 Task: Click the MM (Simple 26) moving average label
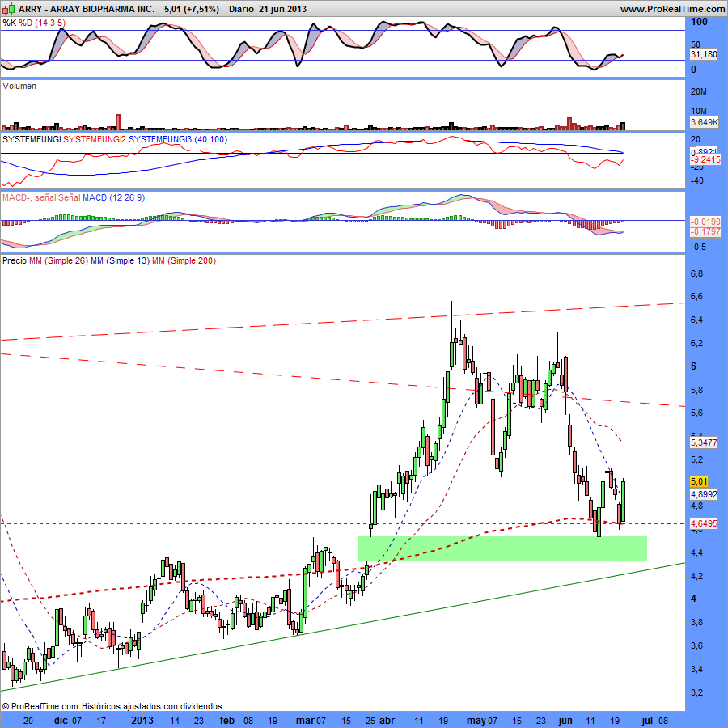58,261
